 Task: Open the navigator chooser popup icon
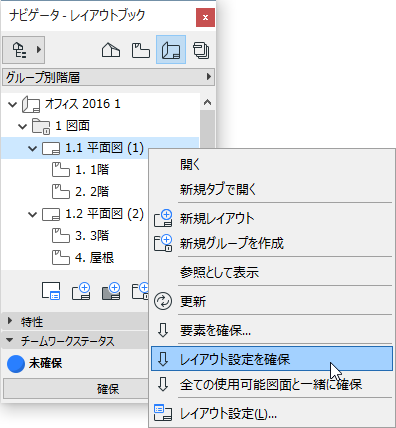point(23,50)
